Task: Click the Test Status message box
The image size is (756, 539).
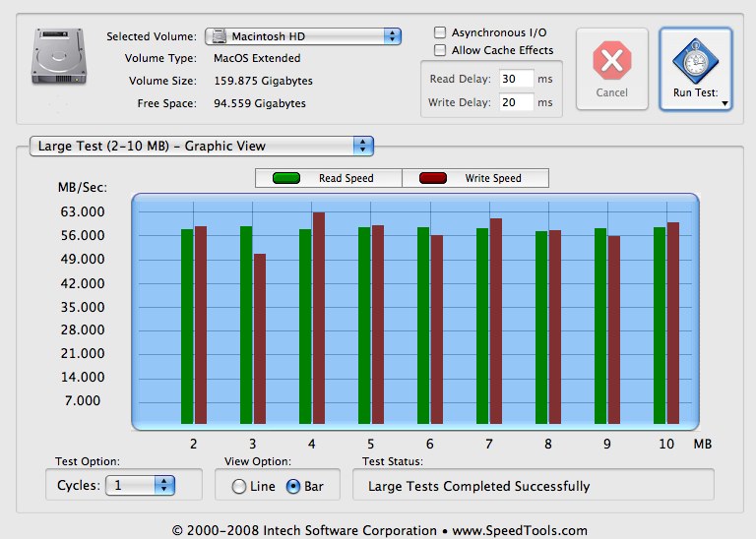Action: click(534, 486)
